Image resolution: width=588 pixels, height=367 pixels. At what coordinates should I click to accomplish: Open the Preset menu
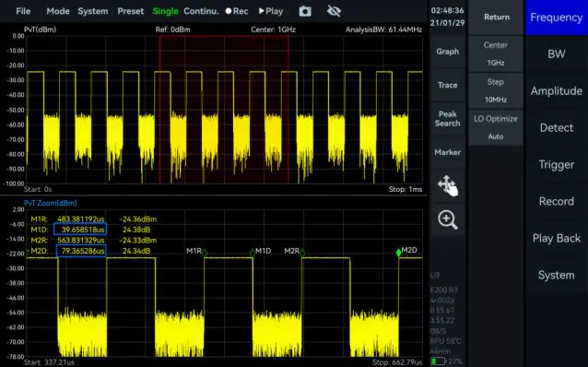(131, 11)
